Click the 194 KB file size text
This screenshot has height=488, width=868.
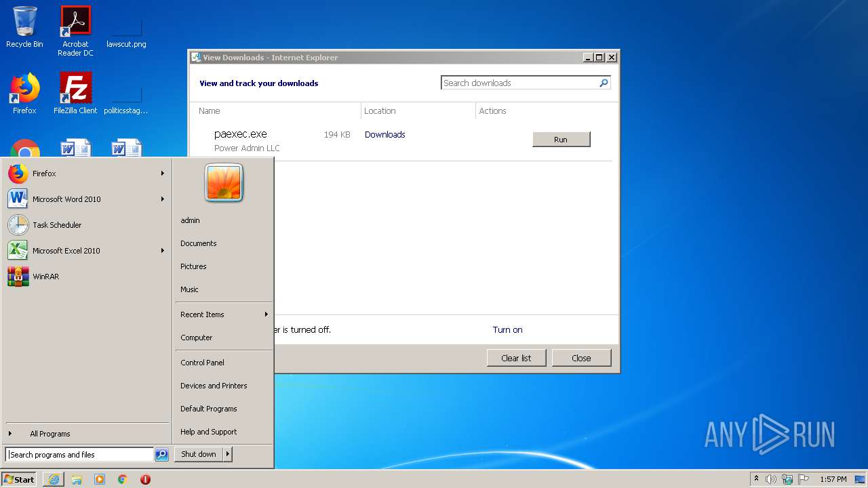pos(337,135)
